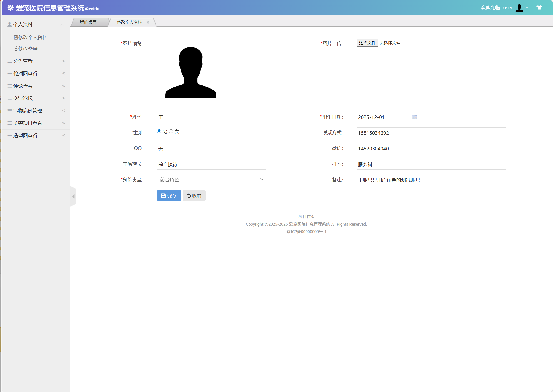Click the system logo paw icon
The width and height of the screenshot is (553, 392).
10,8
